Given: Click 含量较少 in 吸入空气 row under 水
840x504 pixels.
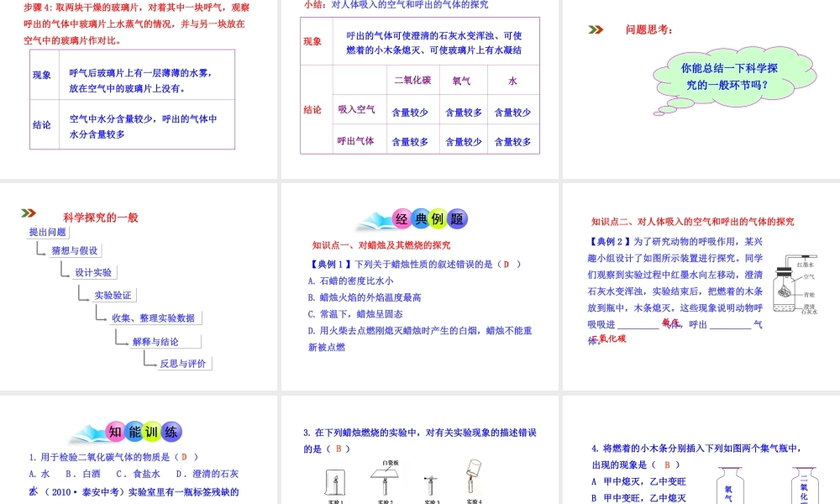Looking at the screenshot, I should pyautogui.click(x=512, y=113).
